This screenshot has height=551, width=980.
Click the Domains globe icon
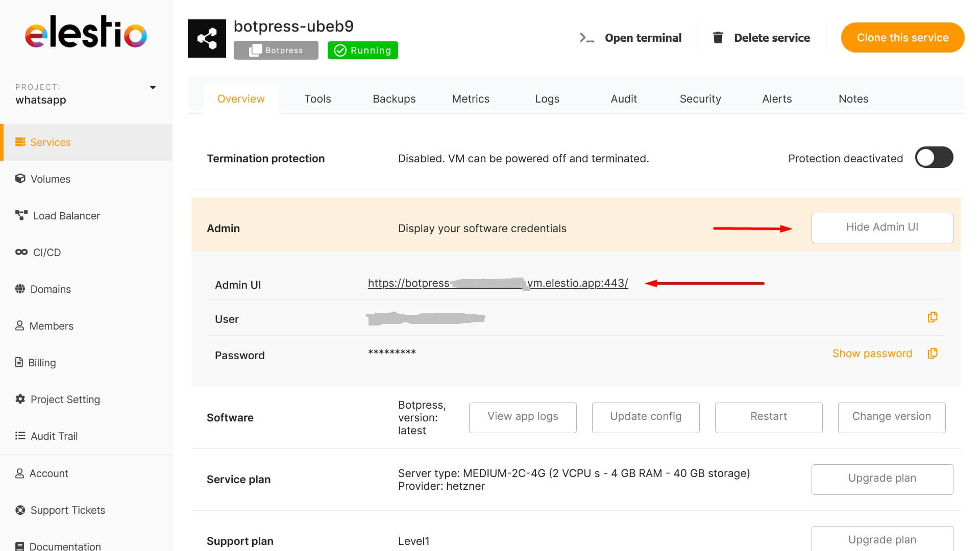coord(20,289)
